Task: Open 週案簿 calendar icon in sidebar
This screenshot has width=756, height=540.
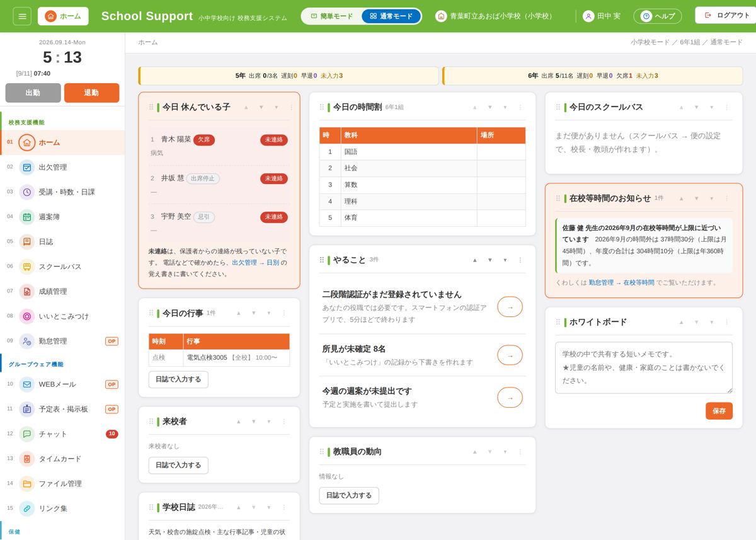Action: click(27, 217)
